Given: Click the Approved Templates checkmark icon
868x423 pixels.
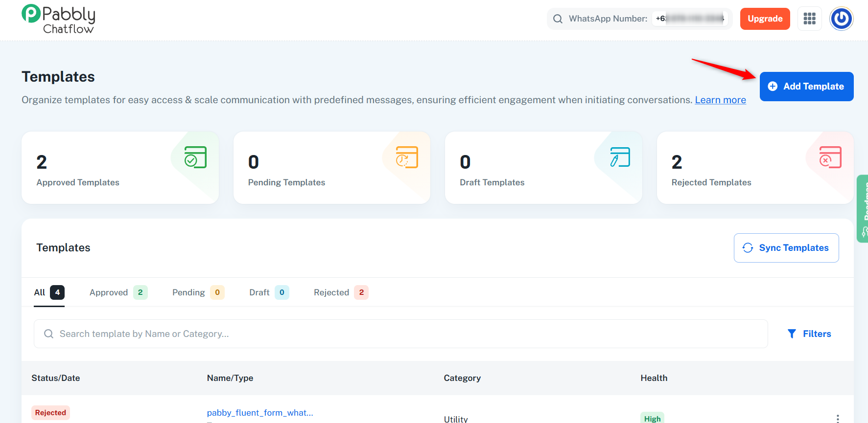Looking at the screenshot, I should tap(195, 157).
